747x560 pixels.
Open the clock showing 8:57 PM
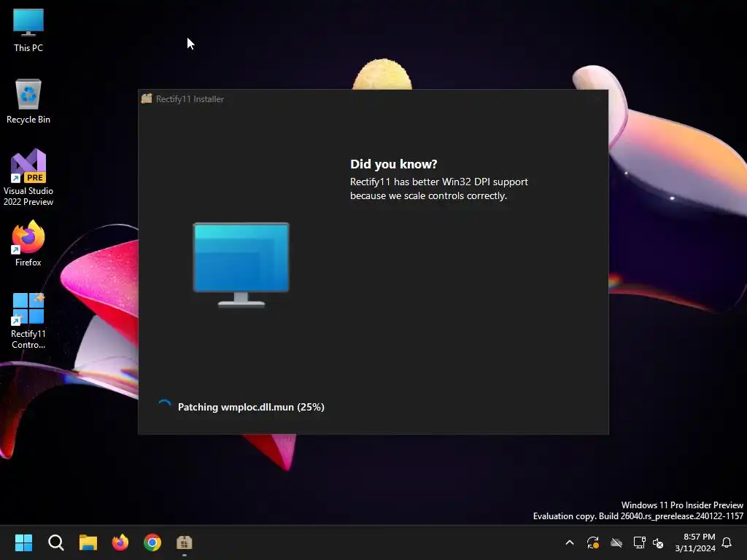(695, 542)
